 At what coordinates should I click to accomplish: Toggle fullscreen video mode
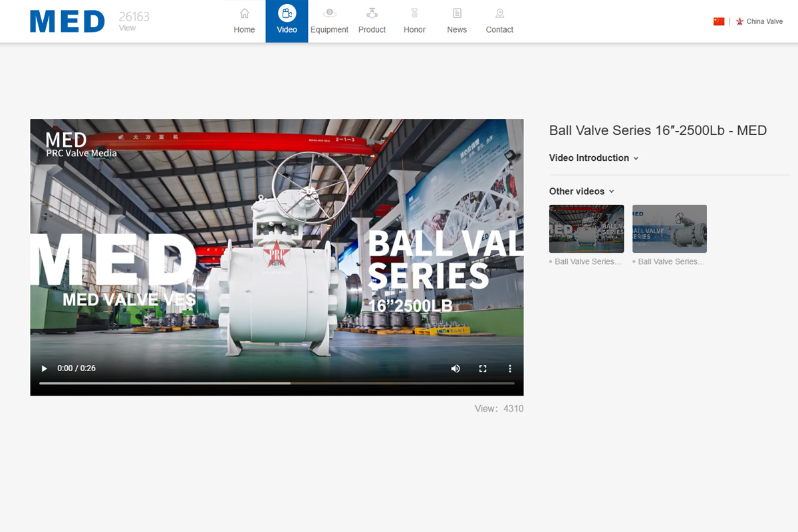tap(483, 368)
